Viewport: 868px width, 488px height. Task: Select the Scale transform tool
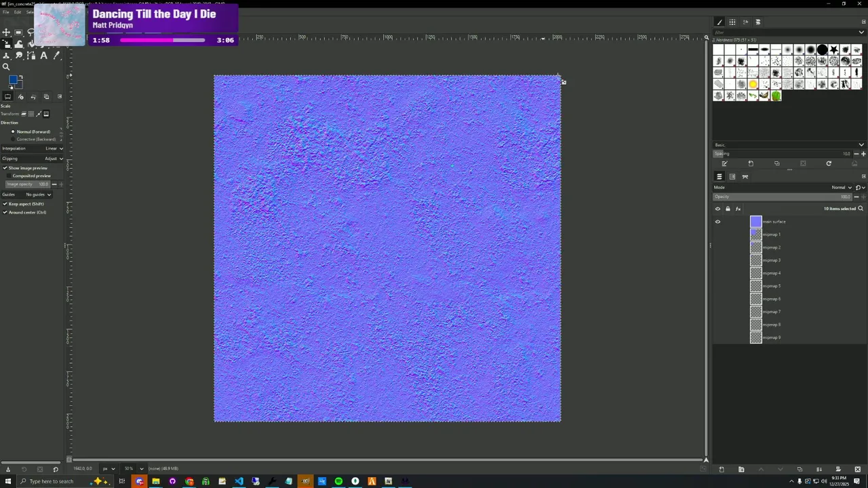click(6, 44)
